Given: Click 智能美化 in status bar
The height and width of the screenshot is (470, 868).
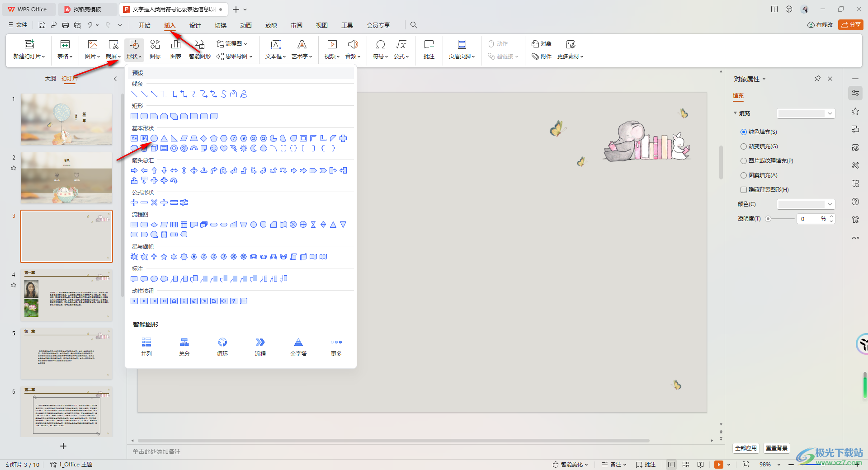Looking at the screenshot, I should 570,465.
